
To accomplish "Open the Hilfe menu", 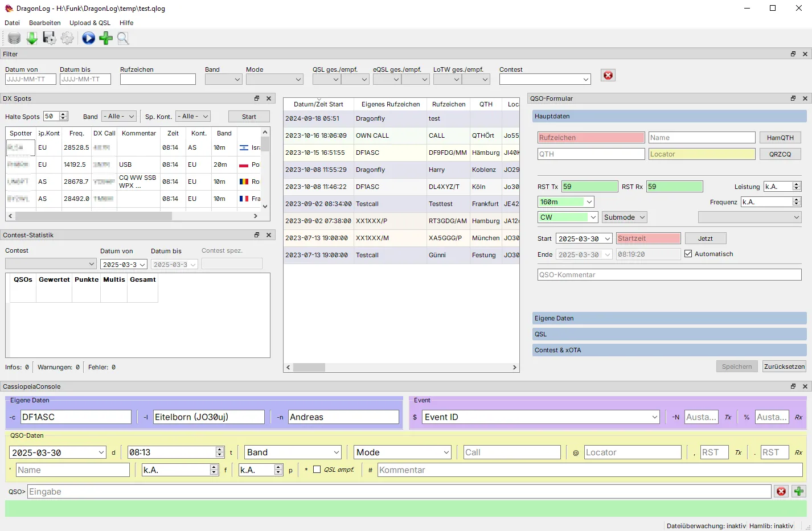I will [x=126, y=23].
